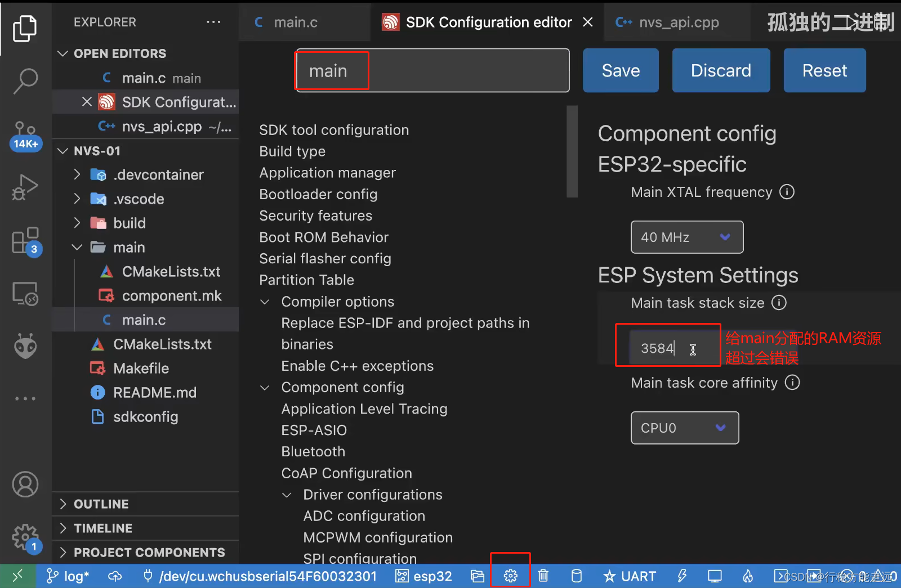Open the Partition Table section
This screenshot has height=588, width=901.
(x=306, y=280)
